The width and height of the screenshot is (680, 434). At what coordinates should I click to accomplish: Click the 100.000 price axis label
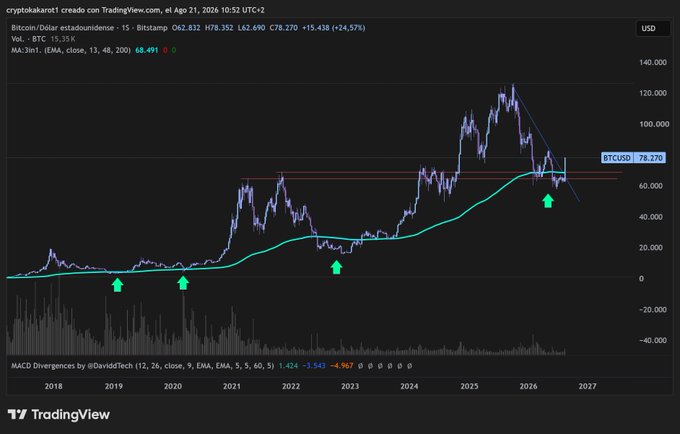pyautogui.click(x=654, y=124)
